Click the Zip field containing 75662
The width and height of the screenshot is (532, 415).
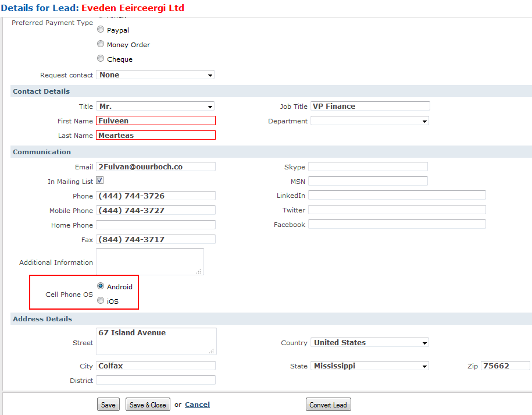505,366
